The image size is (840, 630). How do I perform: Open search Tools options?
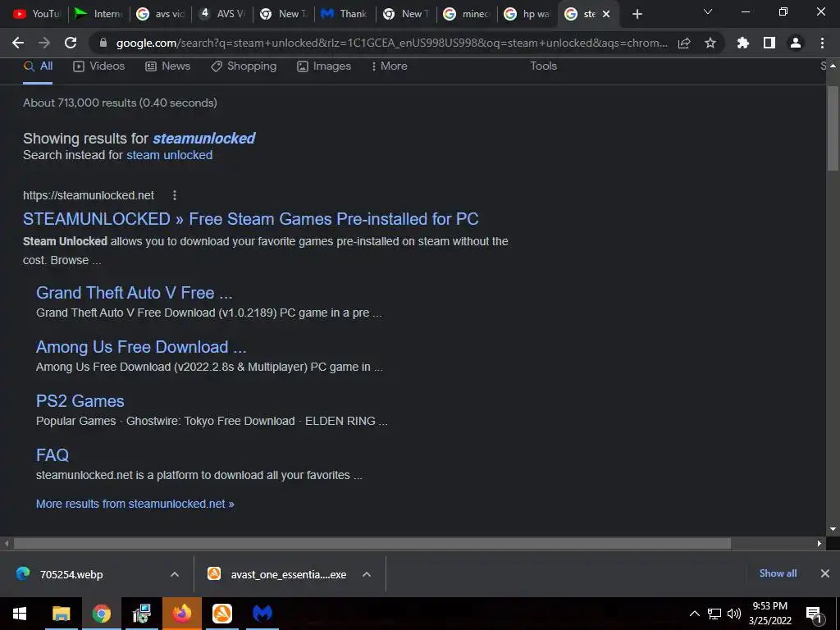[543, 66]
